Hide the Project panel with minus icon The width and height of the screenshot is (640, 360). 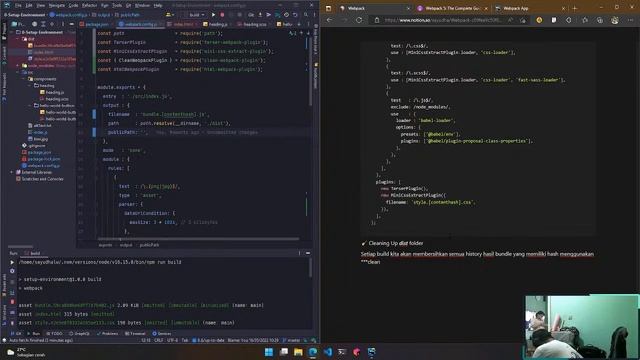71,24
